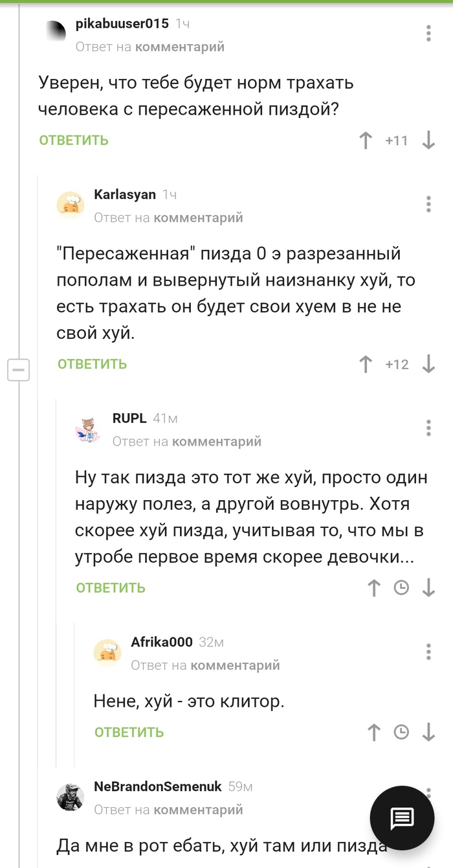Open three-dot menu on Afrika000's comment
The width and height of the screenshot is (453, 868).
click(428, 651)
